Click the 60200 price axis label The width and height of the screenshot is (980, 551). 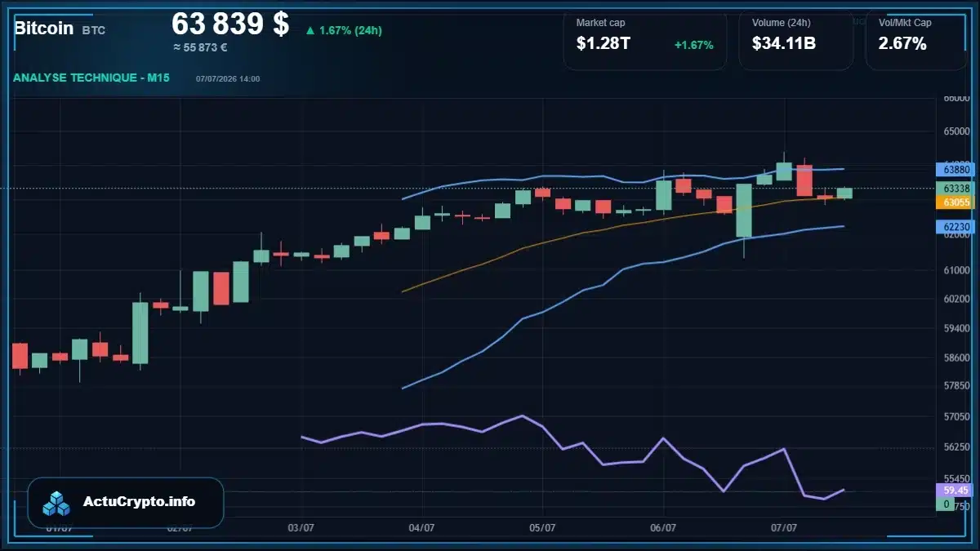pyautogui.click(x=956, y=300)
